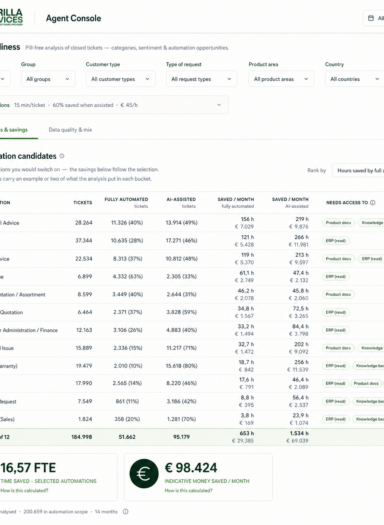
Task: Click the info icon after '14 months'
Action: [126, 512]
